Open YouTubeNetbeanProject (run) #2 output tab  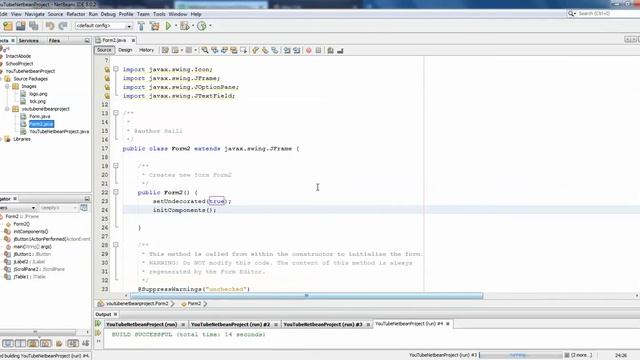click(230, 324)
